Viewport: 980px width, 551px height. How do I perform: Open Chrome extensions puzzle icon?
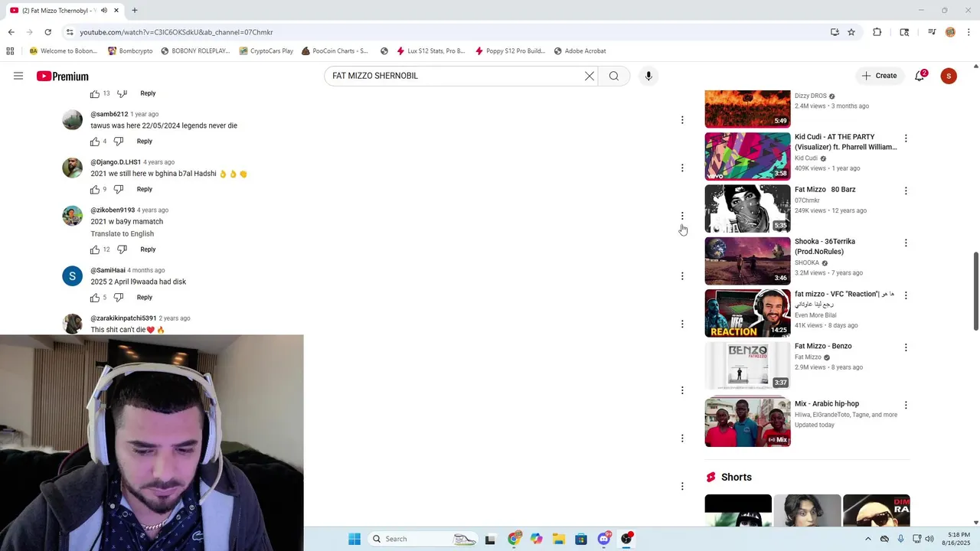[877, 32]
